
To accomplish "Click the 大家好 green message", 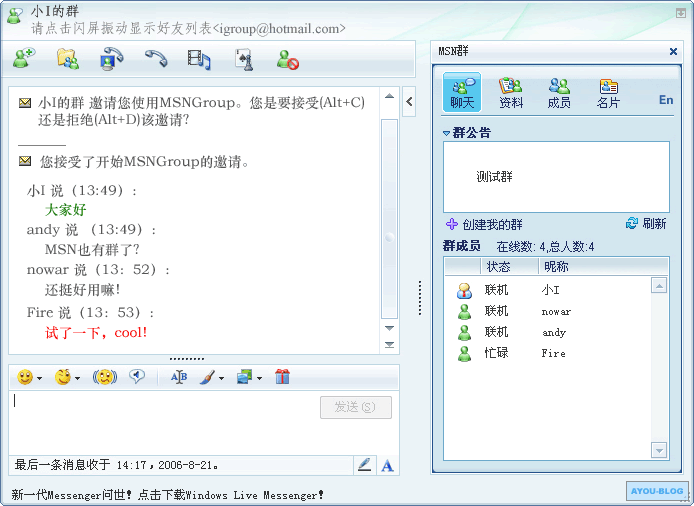I will coord(66,209).
